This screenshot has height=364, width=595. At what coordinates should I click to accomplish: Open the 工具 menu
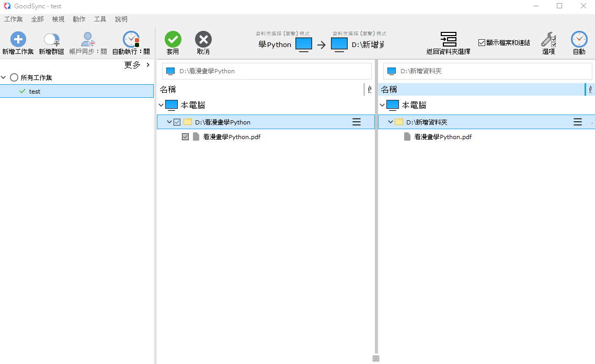click(100, 19)
